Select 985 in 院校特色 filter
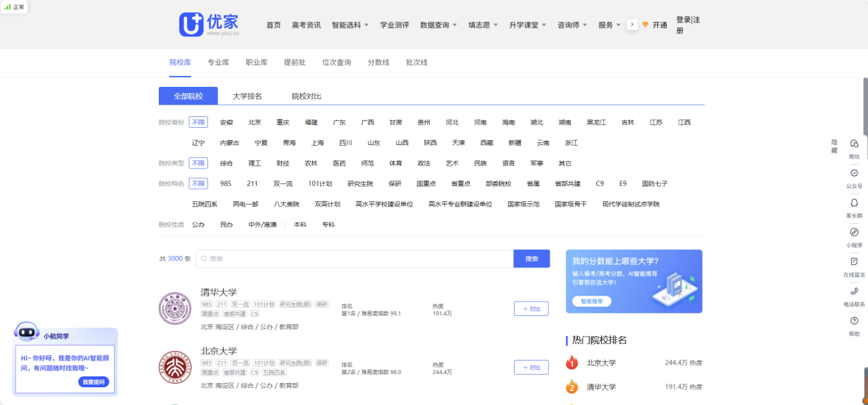Image resolution: width=868 pixels, height=405 pixels. point(225,183)
